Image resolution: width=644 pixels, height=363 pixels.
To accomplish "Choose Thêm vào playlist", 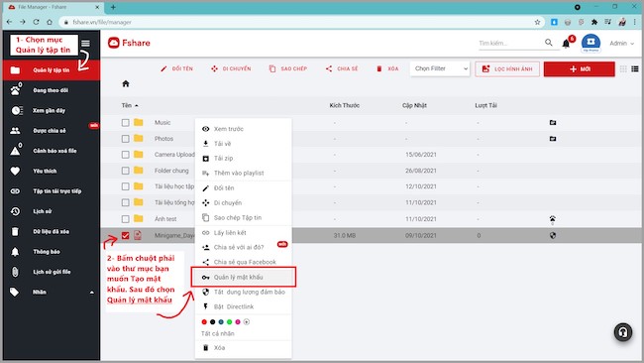I will pos(243,174).
